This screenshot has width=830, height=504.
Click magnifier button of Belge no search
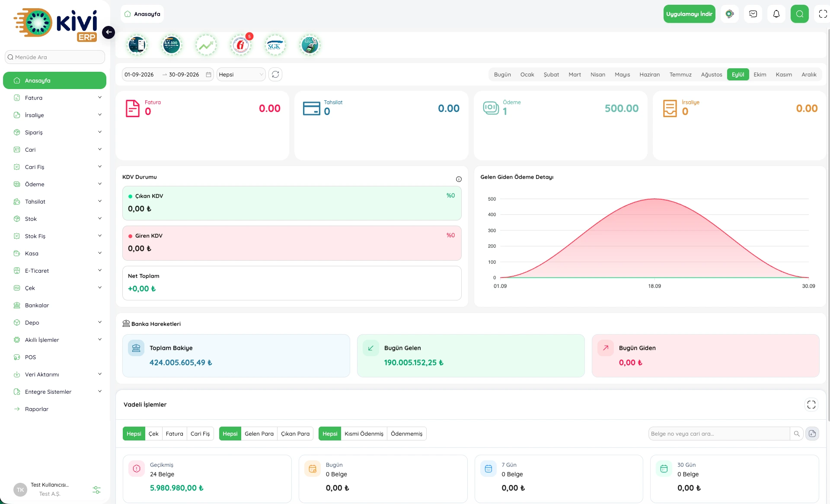point(797,434)
